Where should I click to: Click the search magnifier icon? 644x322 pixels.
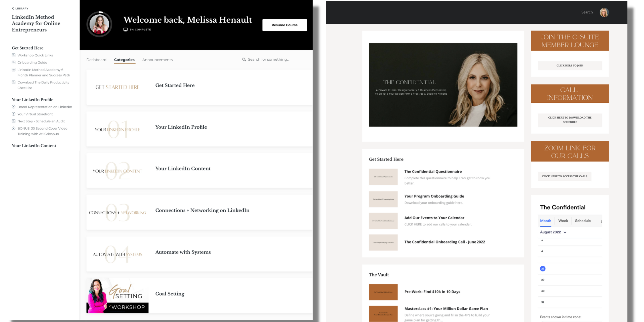coord(244,59)
